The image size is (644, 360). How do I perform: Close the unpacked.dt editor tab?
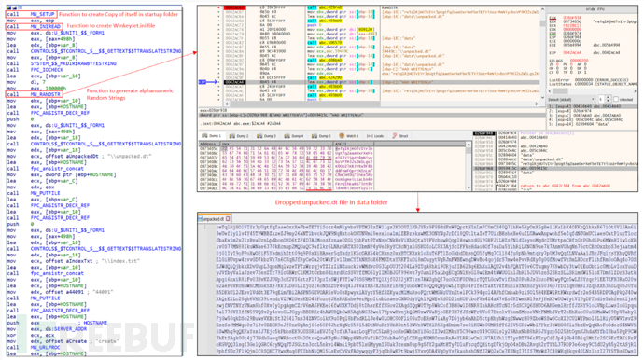coord(228,219)
